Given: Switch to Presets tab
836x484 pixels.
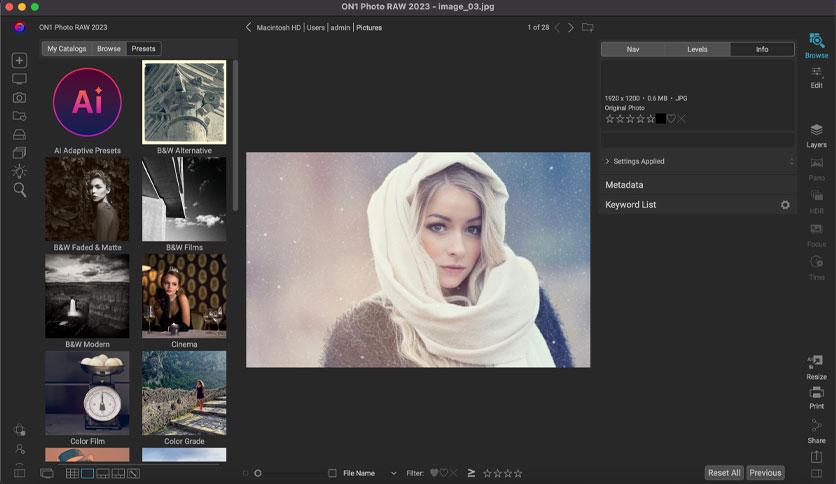Looking at the screenshot, I should coord(143,49).
